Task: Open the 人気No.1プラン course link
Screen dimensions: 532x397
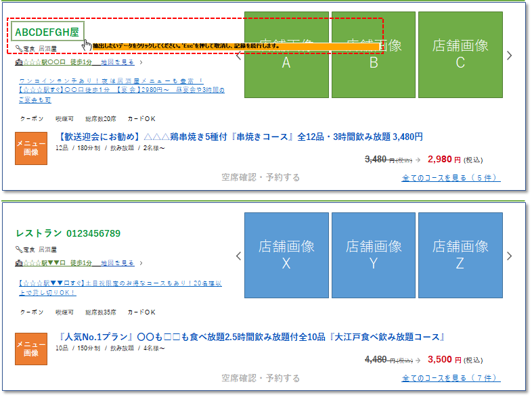Action: click(x=251, y=337)
